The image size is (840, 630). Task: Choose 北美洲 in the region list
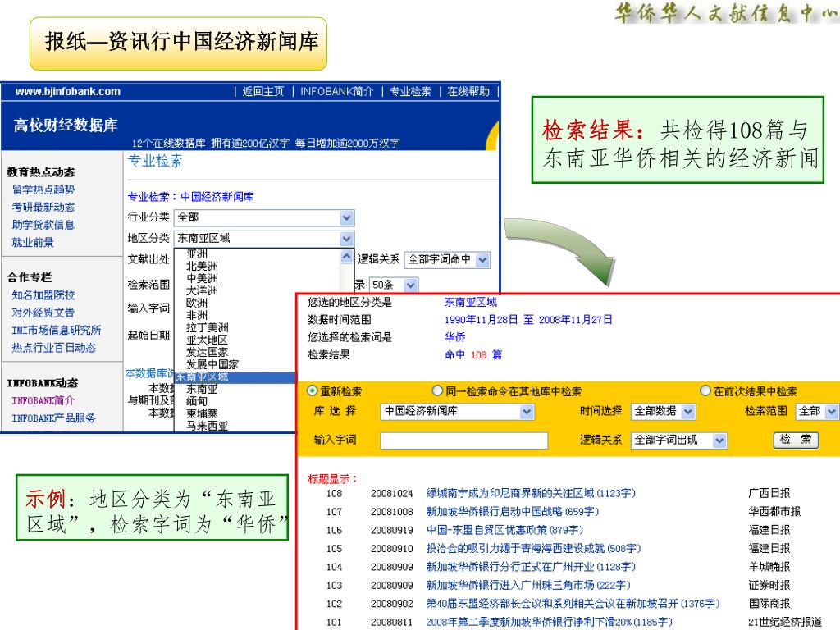pyautogui.click(x=202, y=267)
